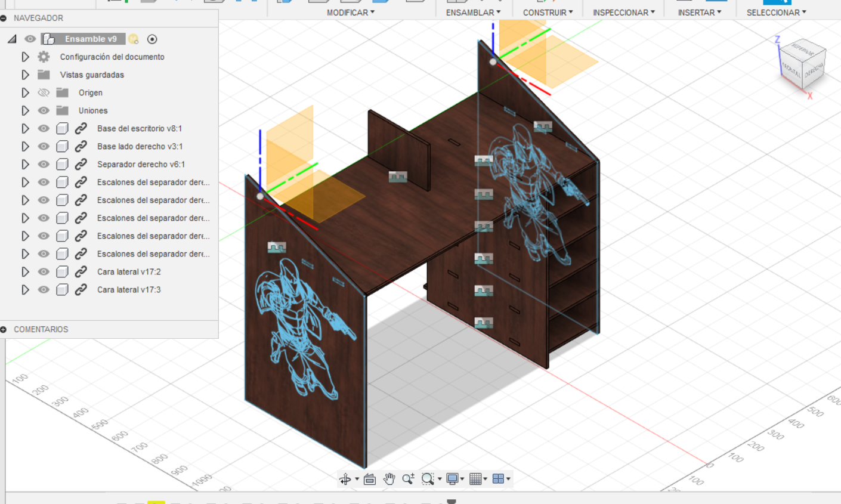841x504 pixels.
Task: Open the ENSAMBLAR menu
Action: pyautogui.click(x=474, y=13)
